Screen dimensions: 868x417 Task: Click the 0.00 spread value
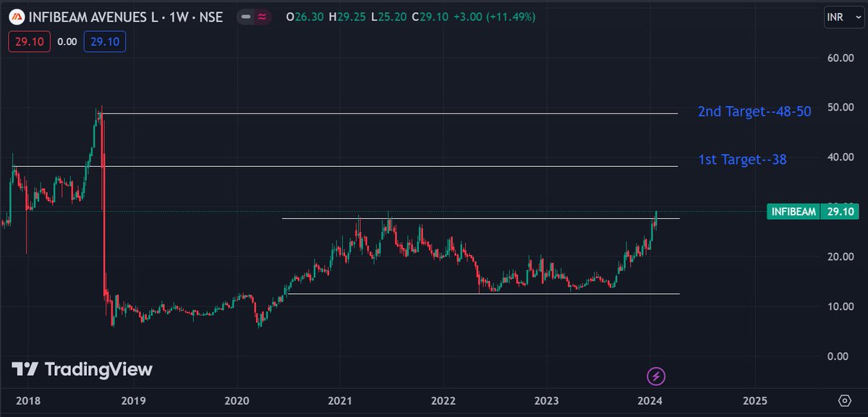coord(67,42)
